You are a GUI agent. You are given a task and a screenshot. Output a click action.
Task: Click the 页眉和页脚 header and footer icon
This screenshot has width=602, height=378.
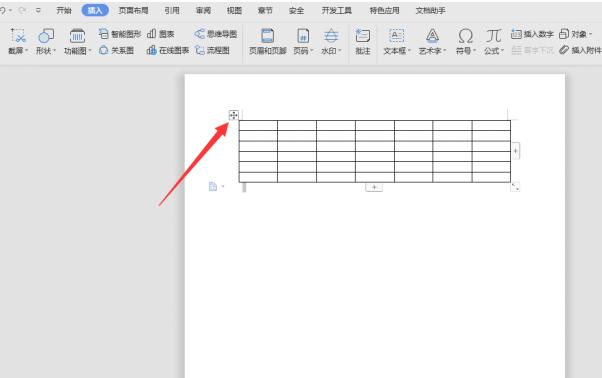click(x=267, y=36)
